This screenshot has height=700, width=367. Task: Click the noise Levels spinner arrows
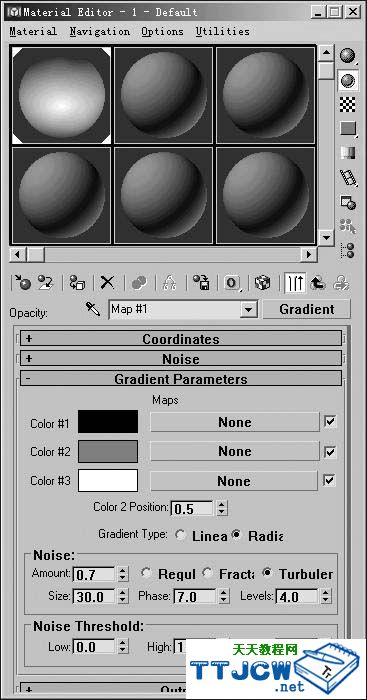(x=326, y=596)
